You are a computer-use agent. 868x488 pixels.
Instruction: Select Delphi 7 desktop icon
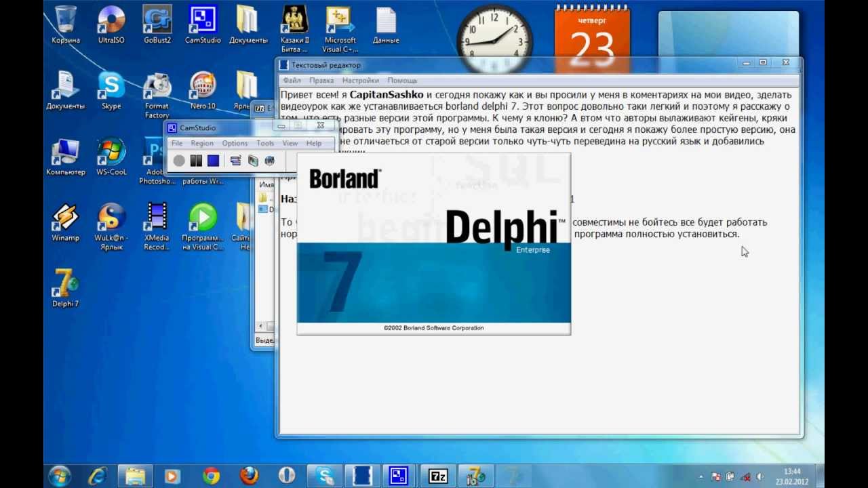point(66,289)
